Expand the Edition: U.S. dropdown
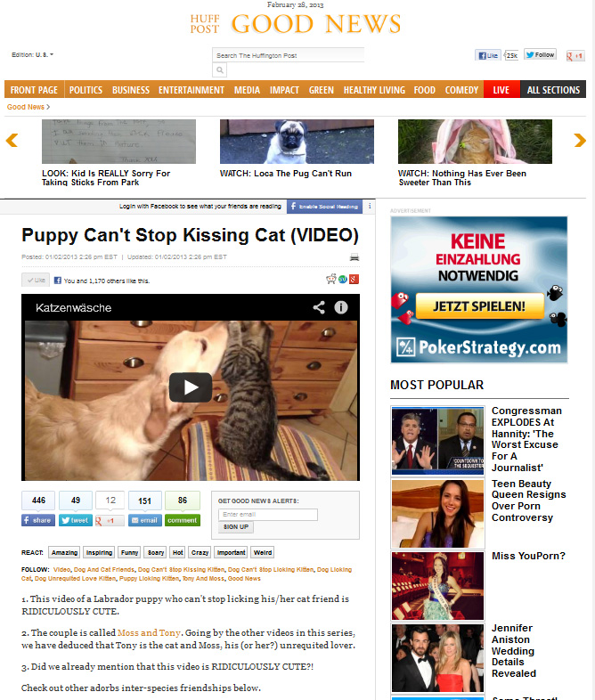This screenshot has height=700, width=595. (x=33, y=54)
